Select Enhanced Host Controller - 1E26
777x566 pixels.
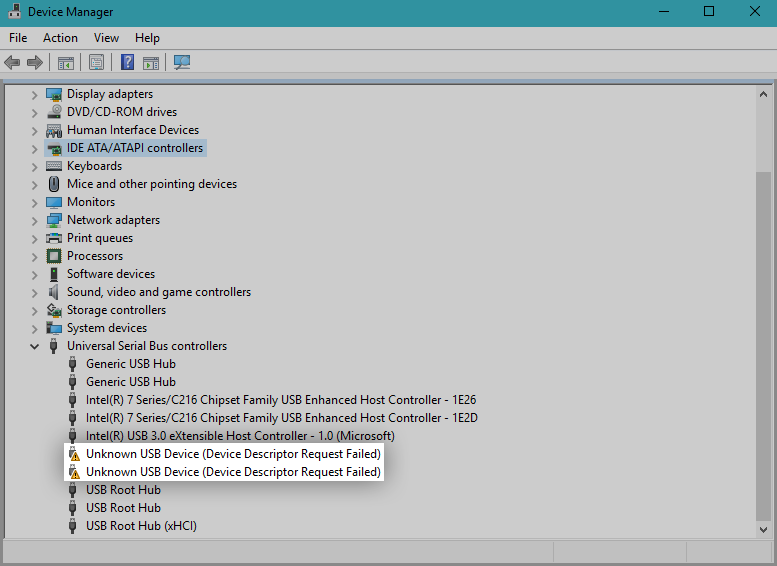(281, 400)
